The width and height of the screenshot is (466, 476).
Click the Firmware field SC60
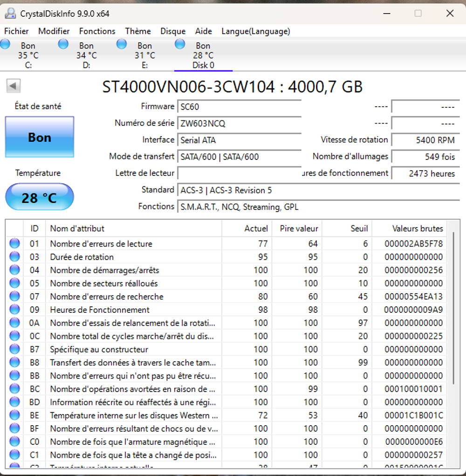tap(239, 107)
